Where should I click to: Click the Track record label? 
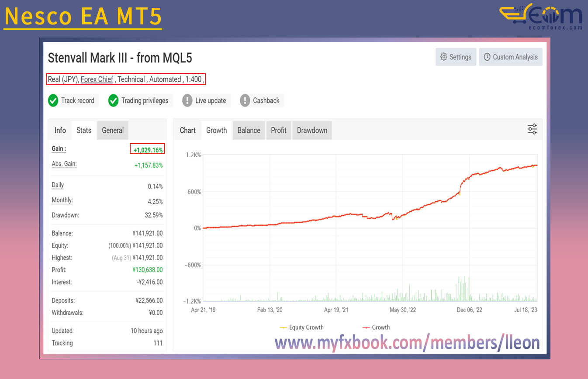(x=78, y=101)
